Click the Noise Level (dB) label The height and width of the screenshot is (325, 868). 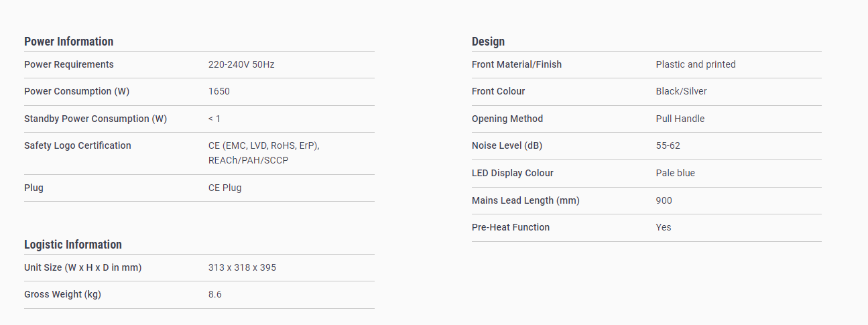pos(507,146)
